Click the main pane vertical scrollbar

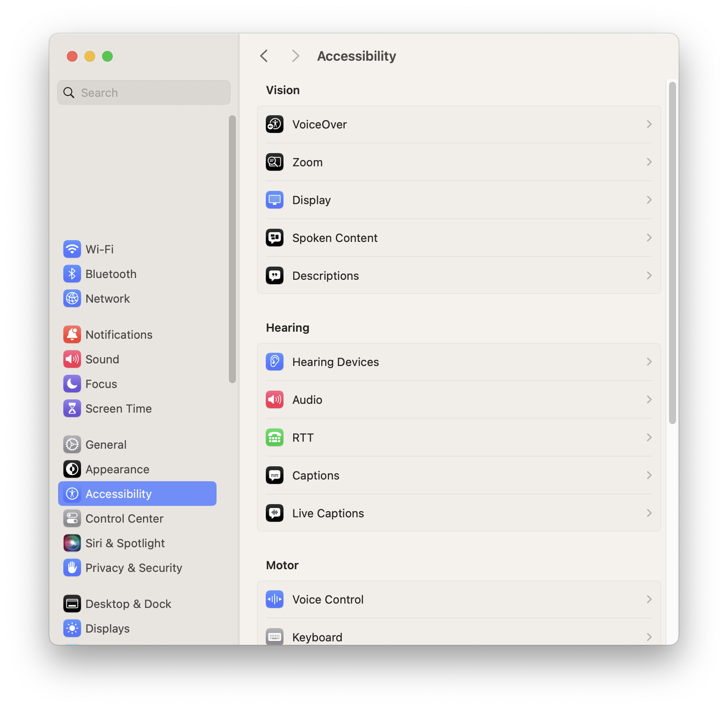click(x=672, y=253)
